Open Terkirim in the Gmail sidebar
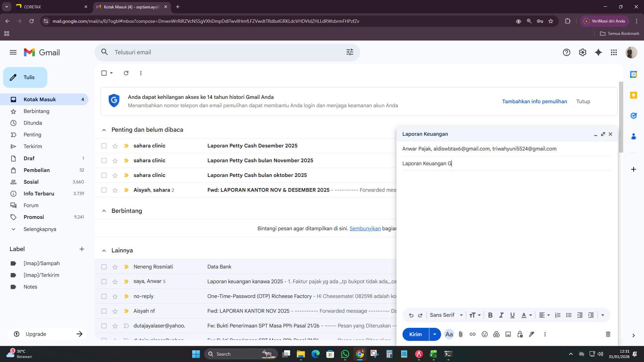 click(x=33, y=146)
